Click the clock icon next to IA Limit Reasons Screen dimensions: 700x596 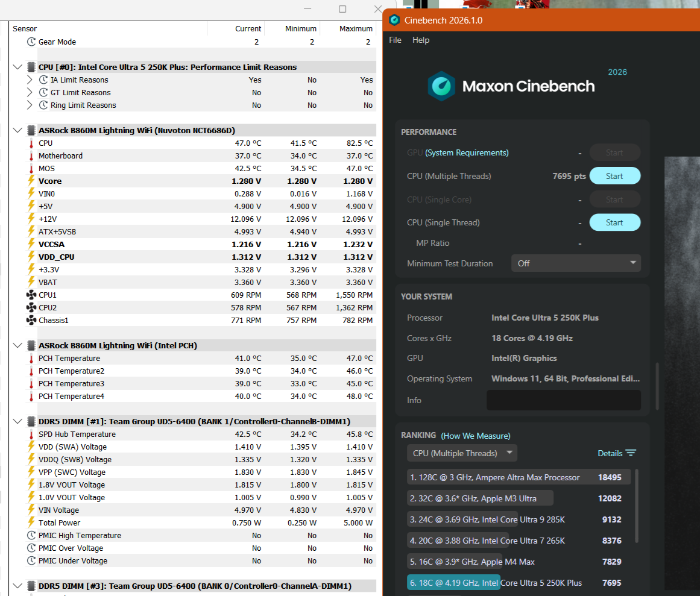tap(43, 80)
